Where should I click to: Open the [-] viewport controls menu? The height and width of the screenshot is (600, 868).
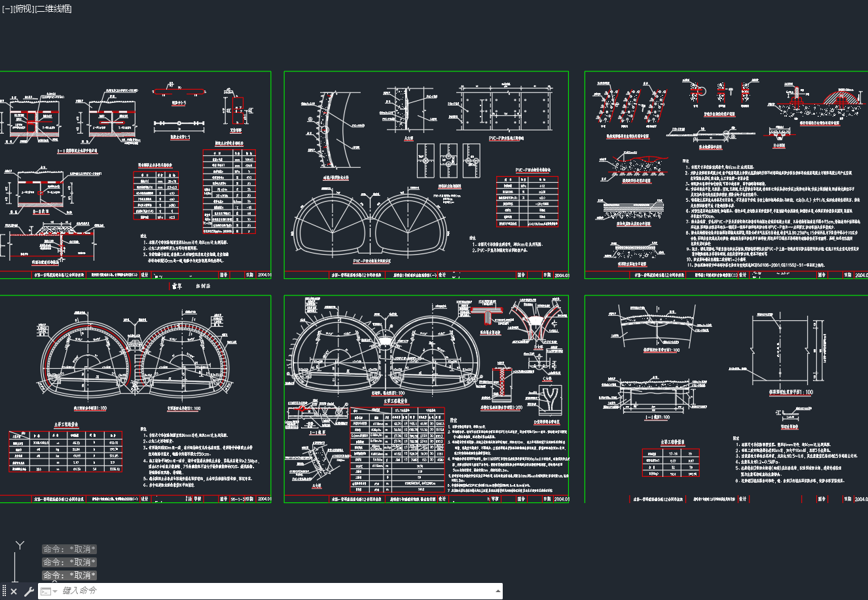[x=7, y=9]
